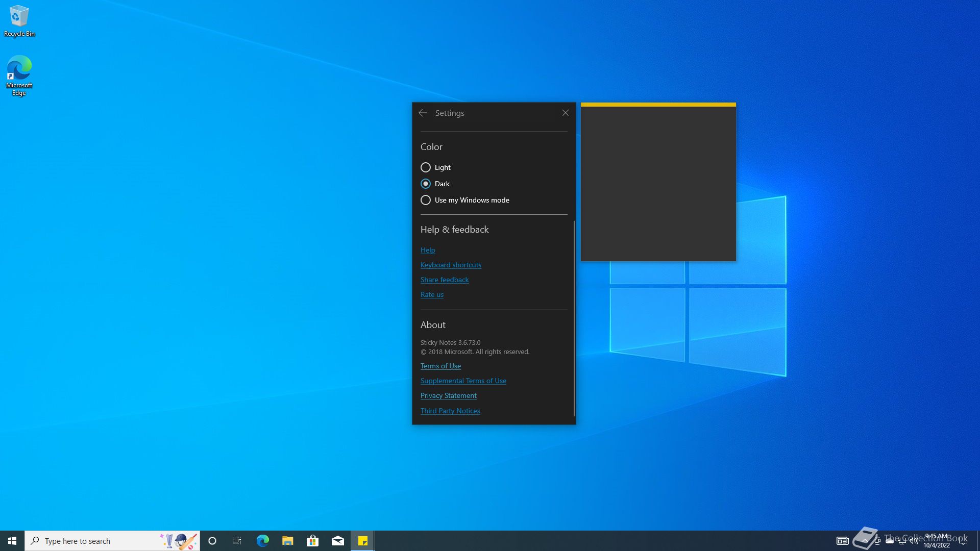980x551 pixels.
Task: Select the Microsoft Edge desktop shortcut
Action: (x=19, y=76)
